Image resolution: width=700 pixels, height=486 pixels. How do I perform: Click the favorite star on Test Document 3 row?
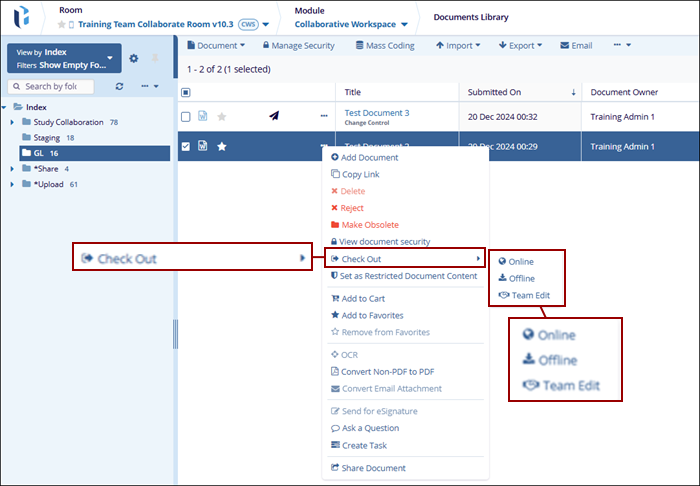(222, 117)
